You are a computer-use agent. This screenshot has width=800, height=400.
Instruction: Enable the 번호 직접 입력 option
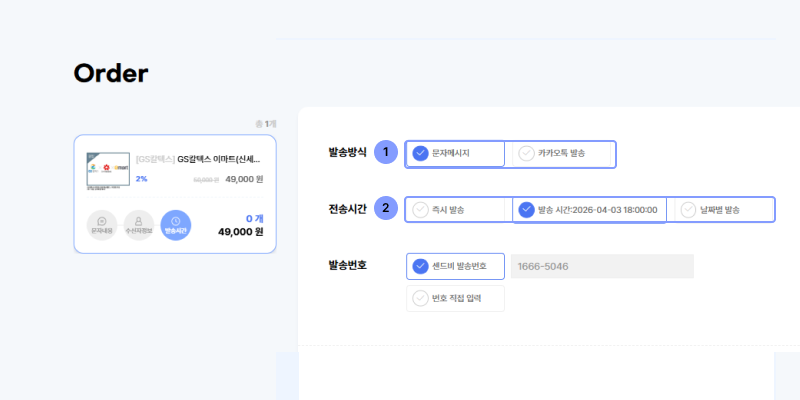point(456,298)
